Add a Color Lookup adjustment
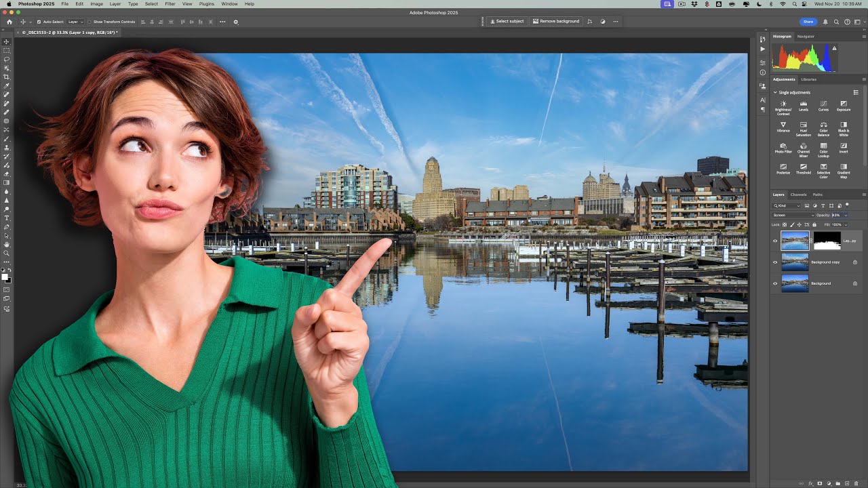Screen dimensions: 868x488 tap(823, 149)
